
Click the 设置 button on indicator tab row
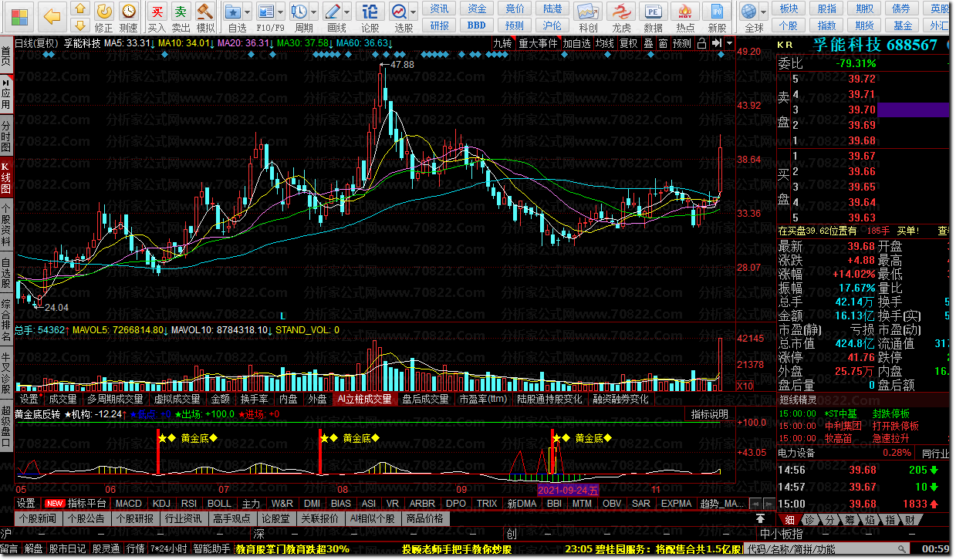click(25, 503)
